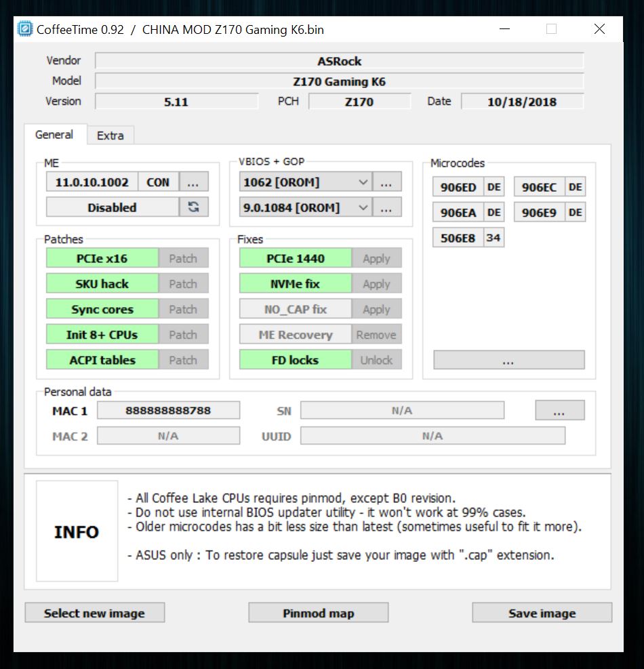Screen dimensions: 644x669
Task: Click the ACPI tables status label
Action: (102, 360)
